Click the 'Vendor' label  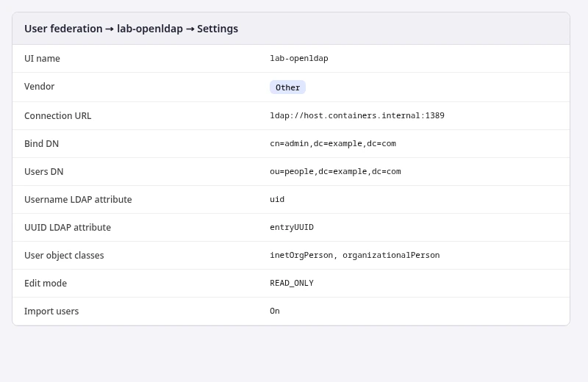click(40, 87)
